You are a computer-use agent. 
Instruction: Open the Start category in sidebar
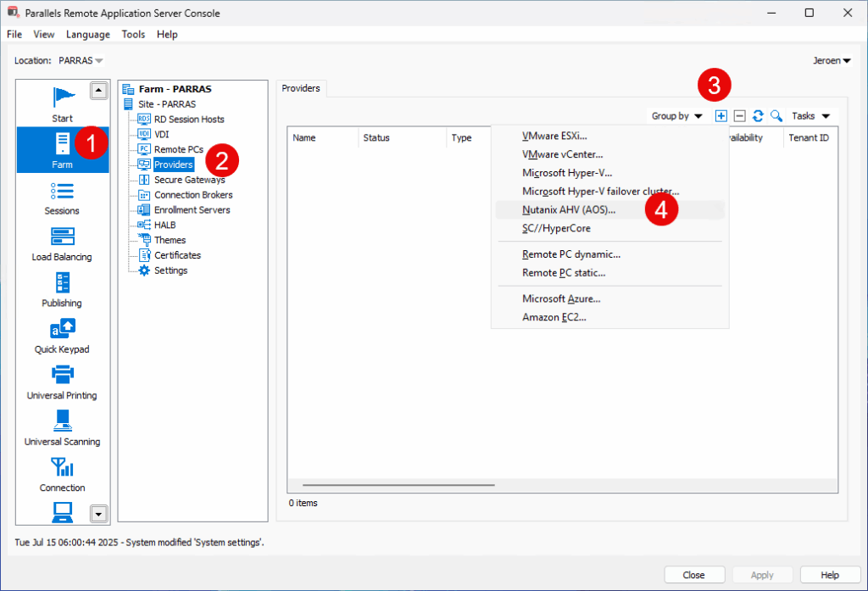pyautogui.click(x=63, y=104)
